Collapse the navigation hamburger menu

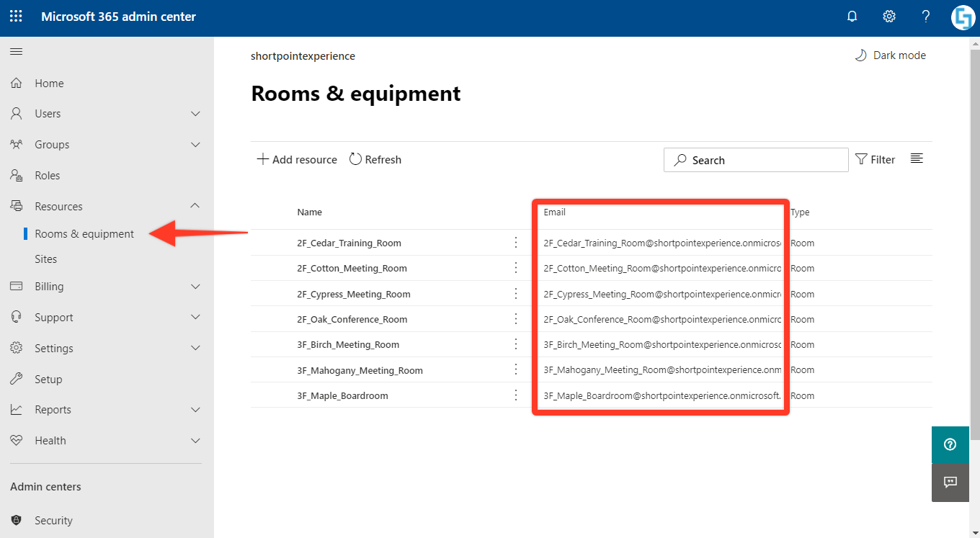[16, 51]
